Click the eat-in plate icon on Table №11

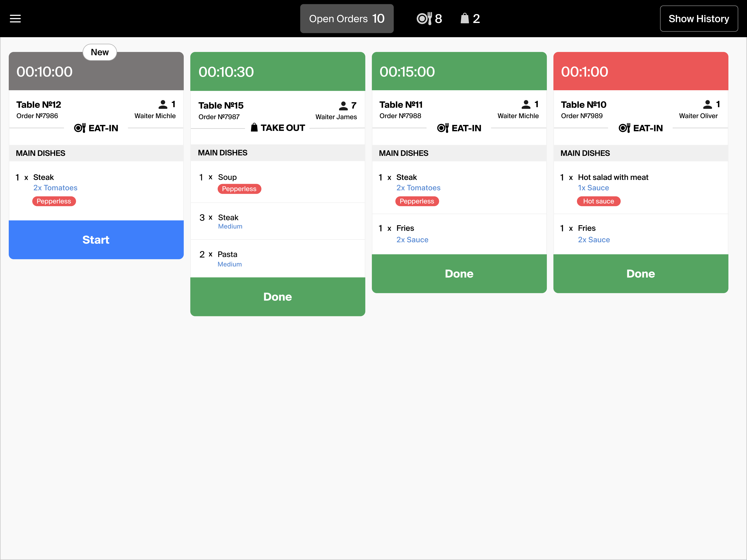click(443, 128)
